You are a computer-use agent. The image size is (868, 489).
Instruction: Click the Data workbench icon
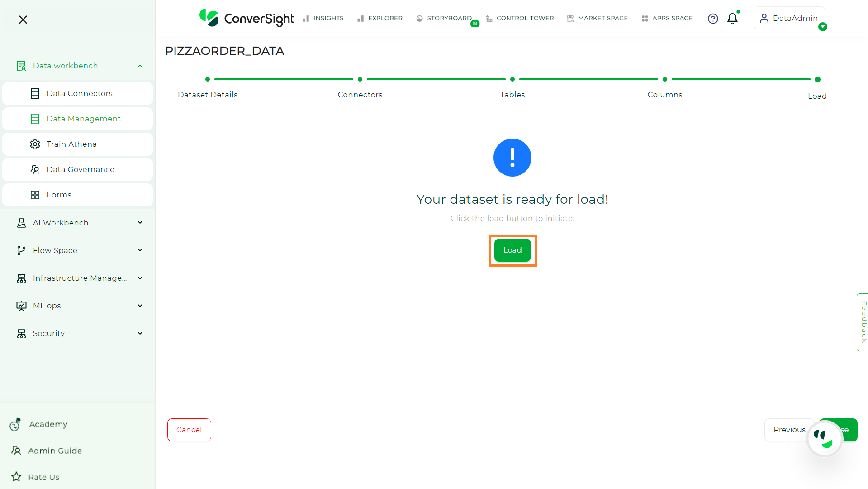pos(21,66)
